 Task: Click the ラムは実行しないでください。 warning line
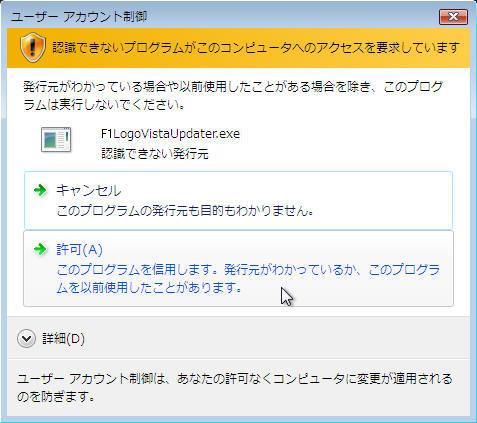[x=104, y=105]
